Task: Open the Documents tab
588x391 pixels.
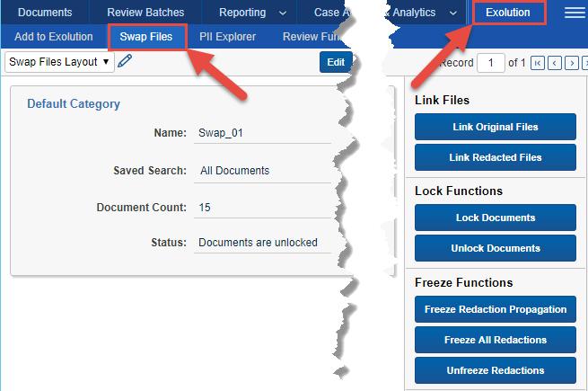Action: pyautogui.click(x=45, y=13)
